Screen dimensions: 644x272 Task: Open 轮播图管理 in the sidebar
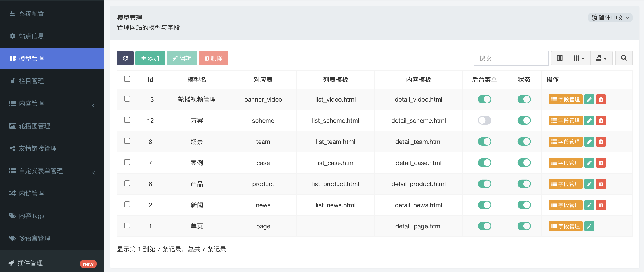click(52, 126)
